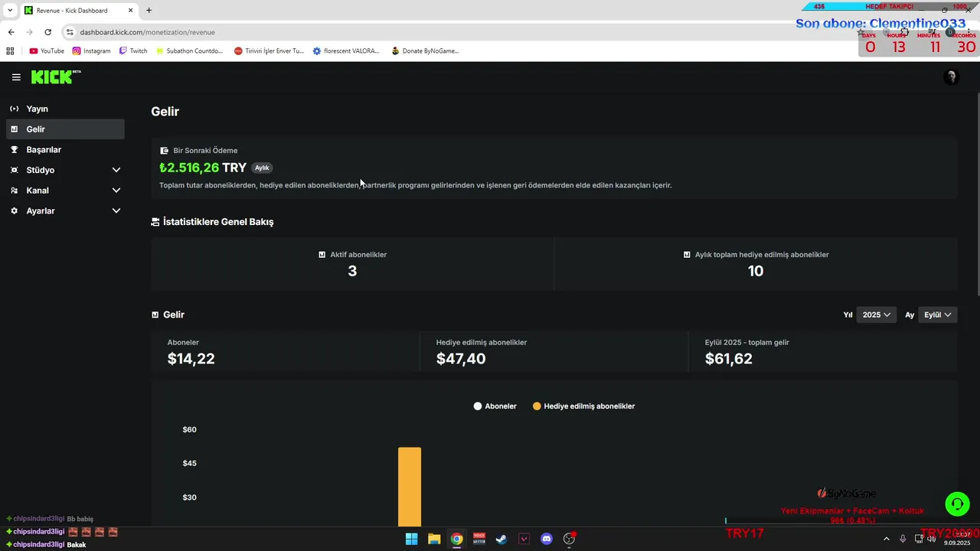This screenshot has width=980, height=551.
Task: Select Gelir in the sidebar
Action: point(65,129)
